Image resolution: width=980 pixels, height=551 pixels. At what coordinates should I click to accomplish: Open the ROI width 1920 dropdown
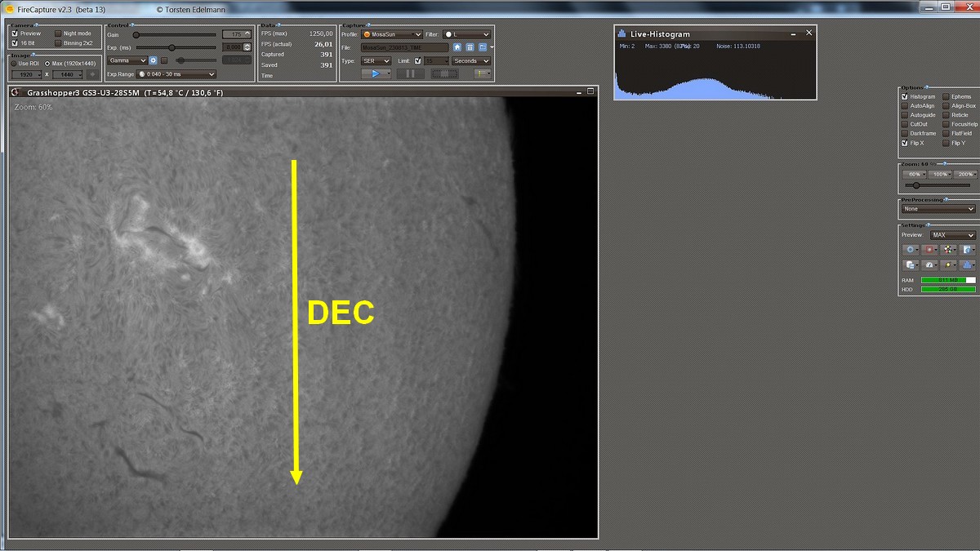[x=26, y=74]
